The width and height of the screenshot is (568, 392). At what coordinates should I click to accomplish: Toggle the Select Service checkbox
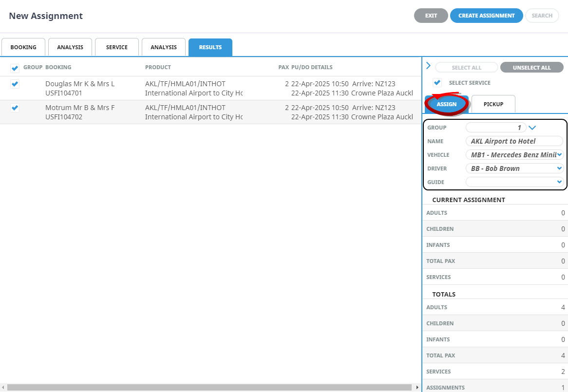(x=437, y=83)
